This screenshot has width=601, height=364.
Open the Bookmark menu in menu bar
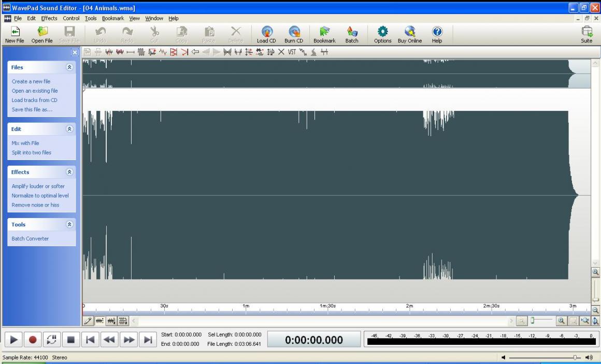(112, 18)
